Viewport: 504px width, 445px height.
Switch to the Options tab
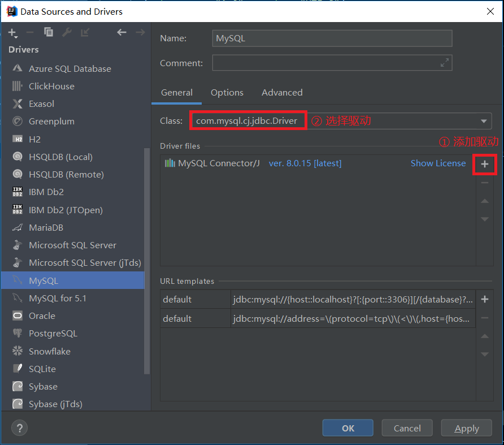point(227,92)
